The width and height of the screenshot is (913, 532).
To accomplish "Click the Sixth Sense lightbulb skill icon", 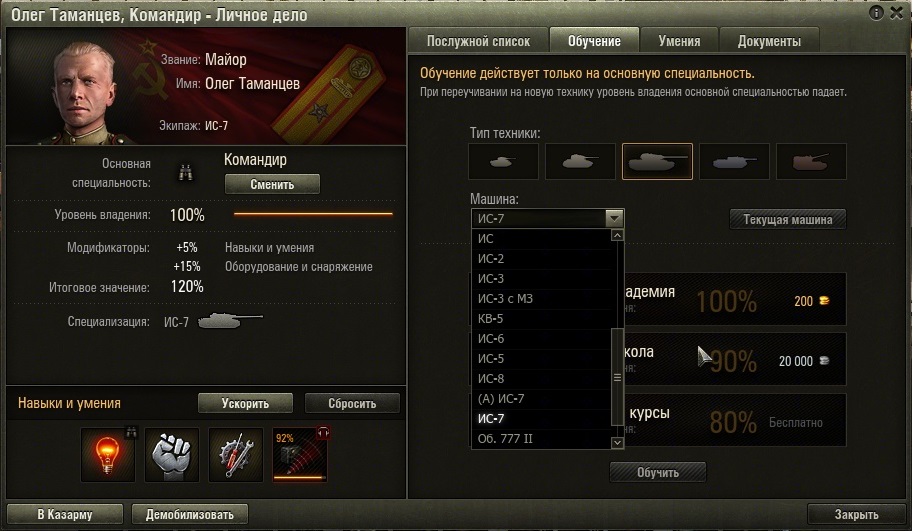I will [108, 455].
